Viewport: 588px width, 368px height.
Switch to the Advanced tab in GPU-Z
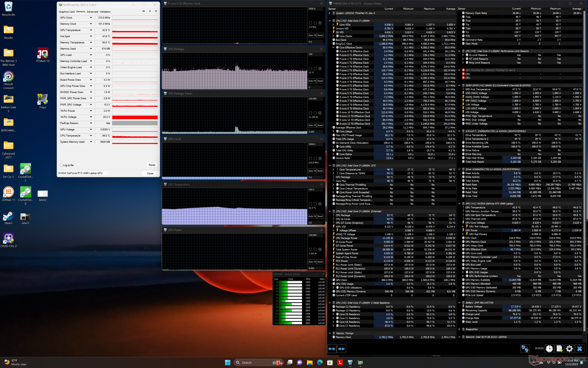(92, 12)
